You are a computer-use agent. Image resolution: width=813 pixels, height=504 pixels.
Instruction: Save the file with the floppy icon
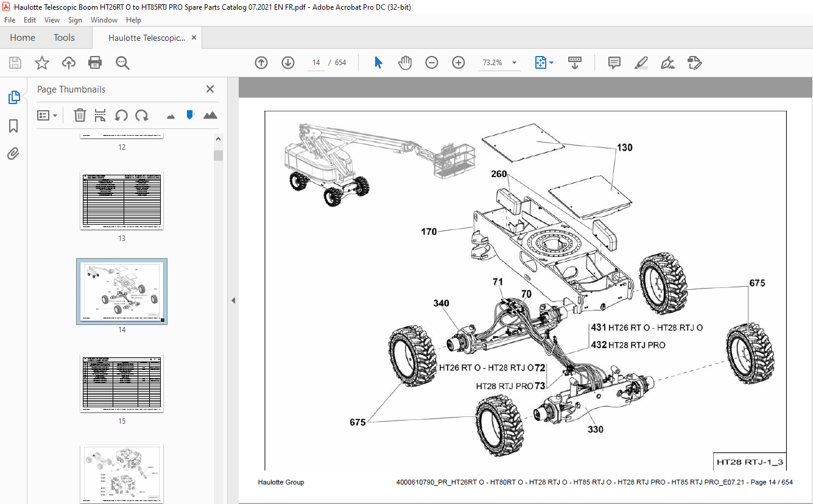click(x=15, y=63)
